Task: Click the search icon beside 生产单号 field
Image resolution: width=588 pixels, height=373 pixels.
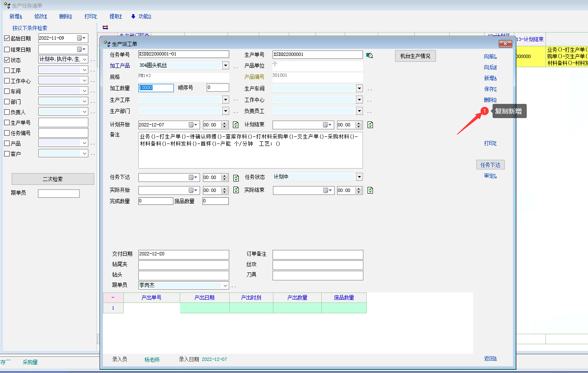Action: click(x=370, y=55)
